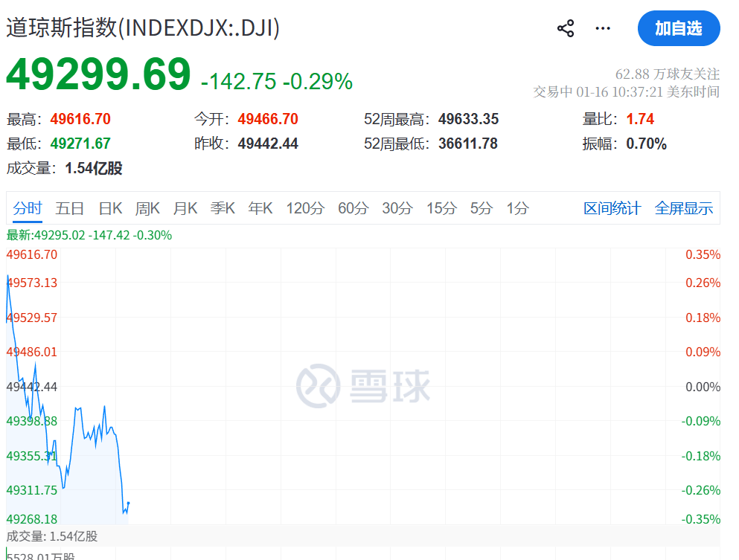Select the 120分 interval tab
This screenshot has width=739, height=560.
pyautogui.click(x=305, y=208)
